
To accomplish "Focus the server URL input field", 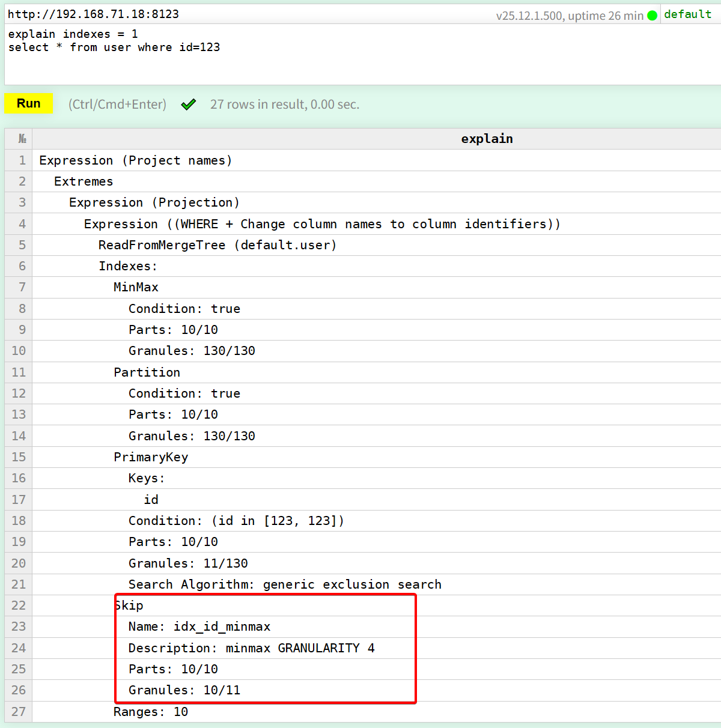I will [240, 14].
